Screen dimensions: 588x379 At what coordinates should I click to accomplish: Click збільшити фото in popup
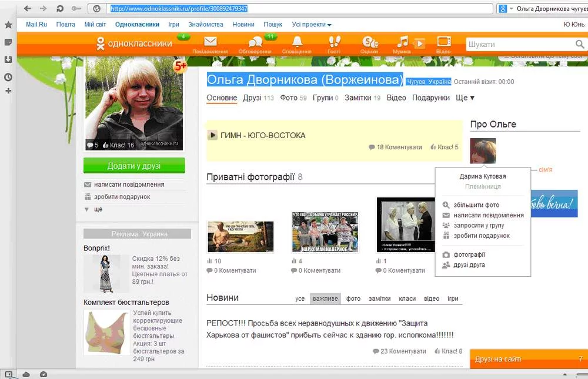476,205
